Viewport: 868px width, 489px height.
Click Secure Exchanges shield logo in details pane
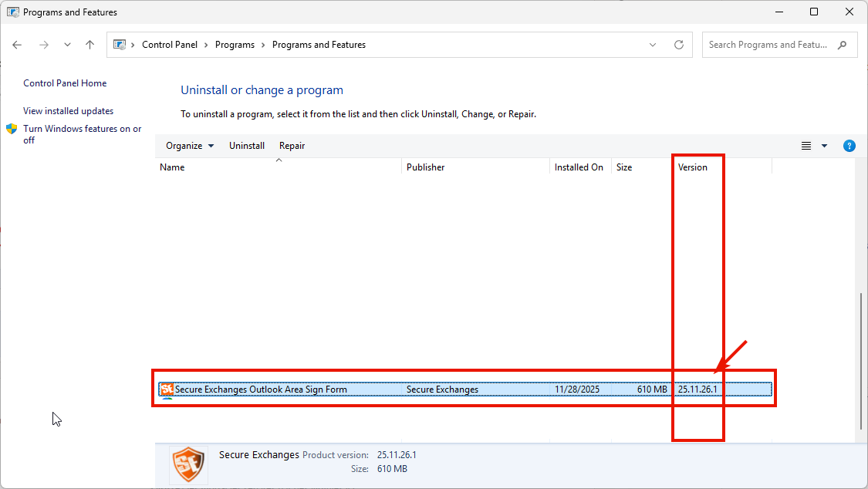(189, 464)
